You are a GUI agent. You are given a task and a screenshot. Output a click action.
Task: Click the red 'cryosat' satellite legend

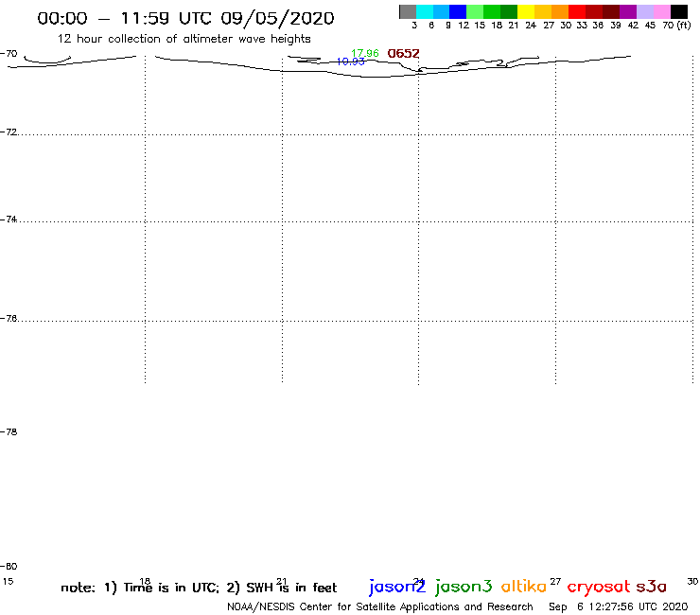click(599, 588)
